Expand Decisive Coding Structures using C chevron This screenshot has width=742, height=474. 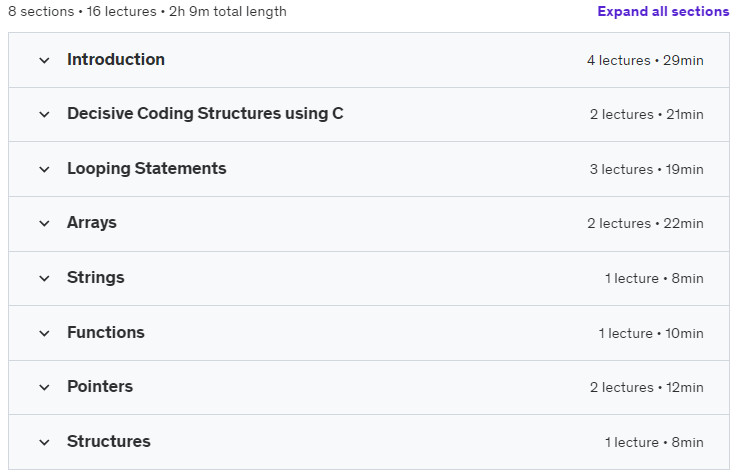pos(44,114)
